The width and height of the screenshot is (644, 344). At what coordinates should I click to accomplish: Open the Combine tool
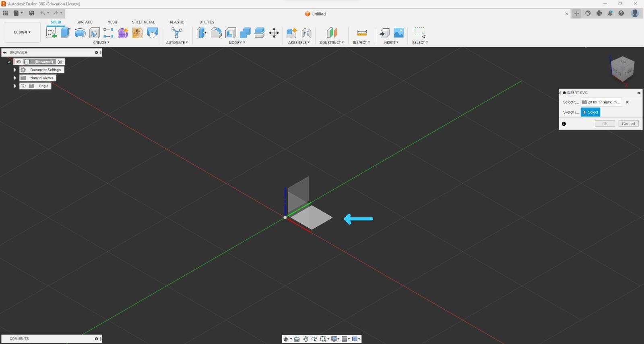click(245, 33)
